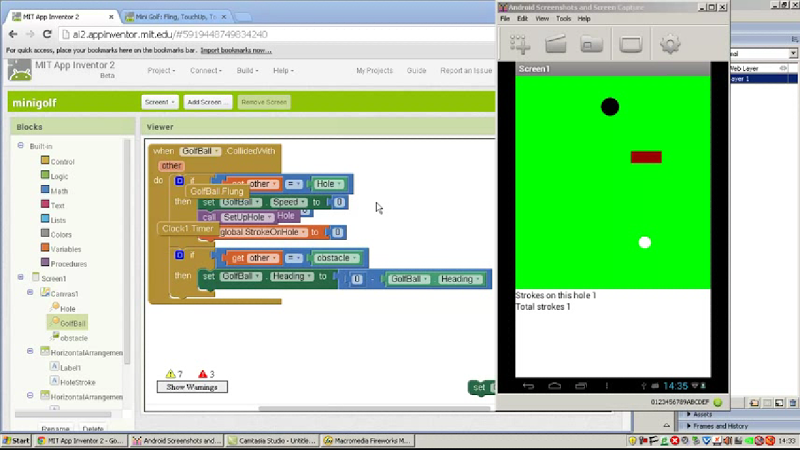Click the MIT App Inventor robot logo
The height and width of the screenshot is (450, 800).
point(19,70)
